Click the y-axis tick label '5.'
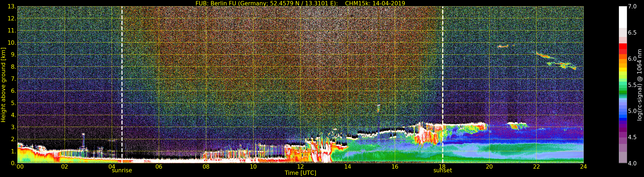644x177 pixels. pyautogui.click(x=13, y=103)
